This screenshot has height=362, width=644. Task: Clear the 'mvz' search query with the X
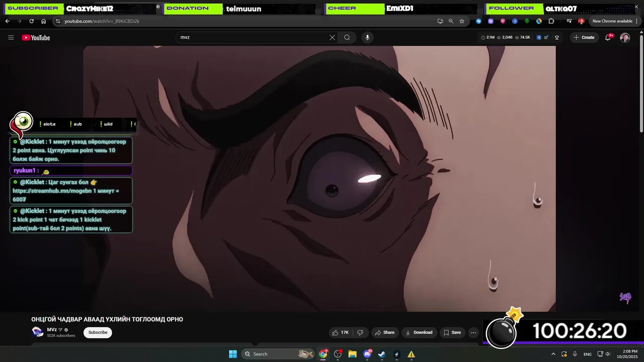coord(332,38)
